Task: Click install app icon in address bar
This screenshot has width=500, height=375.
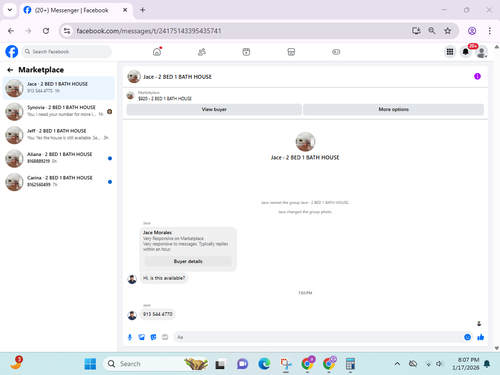Action: [416, 31]
